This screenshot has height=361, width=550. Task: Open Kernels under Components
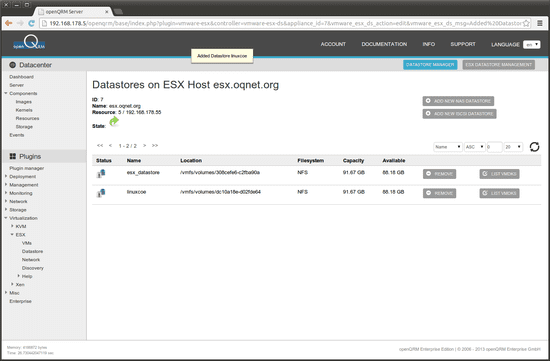[24, 110]
